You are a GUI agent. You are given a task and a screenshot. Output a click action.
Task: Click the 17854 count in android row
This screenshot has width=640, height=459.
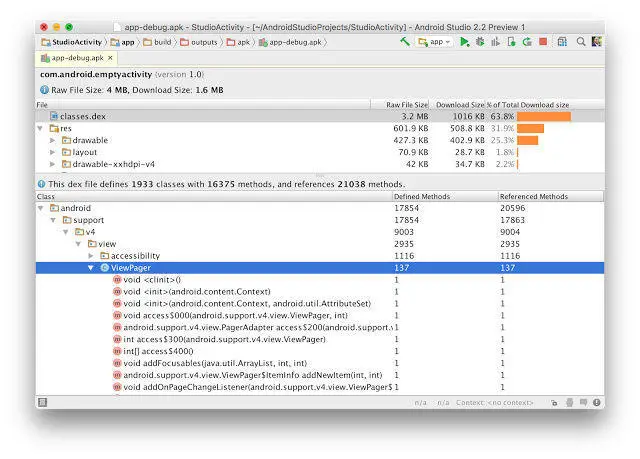[x=407, y=208]
